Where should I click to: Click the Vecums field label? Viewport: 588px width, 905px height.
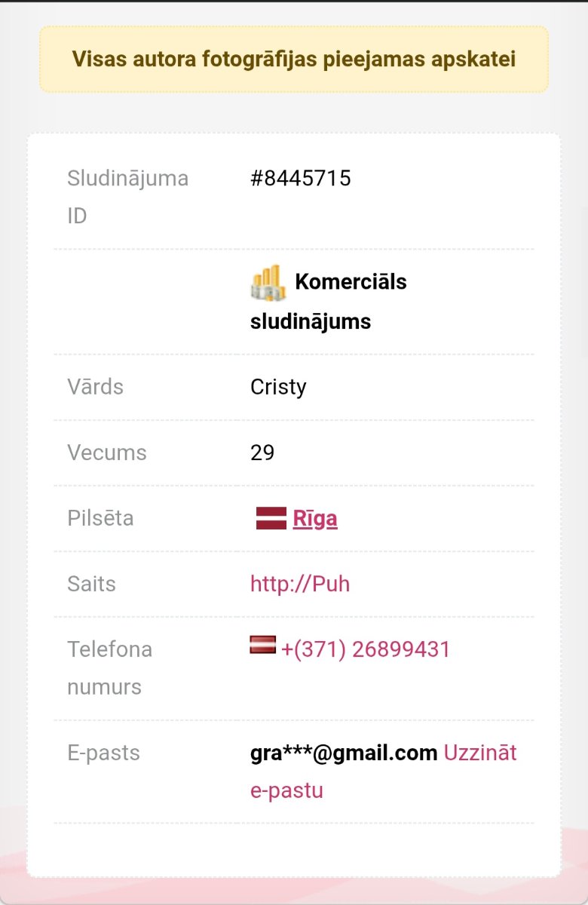click(x=107, y=452)
